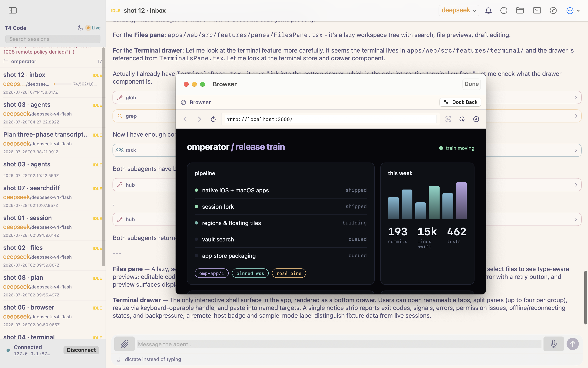This screenshot has width=588, height=368.
Task: Select vault search pipeline row
Action: pyautogui.click(x=281, y=239)
